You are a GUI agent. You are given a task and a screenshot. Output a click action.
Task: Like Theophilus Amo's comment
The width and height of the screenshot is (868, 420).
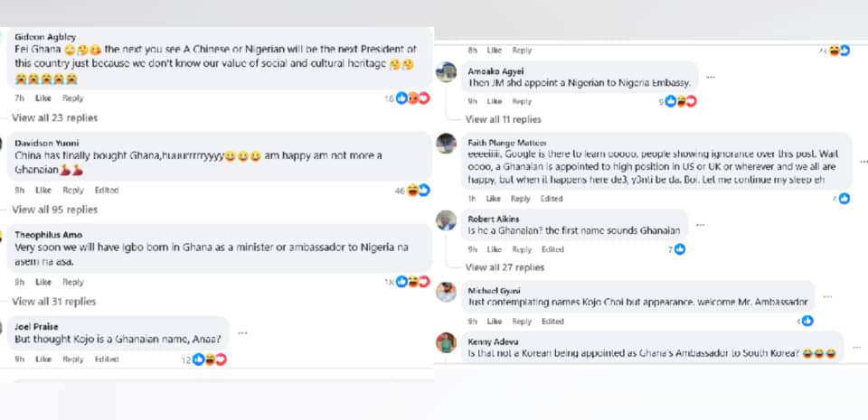click(x=43, y=282)
